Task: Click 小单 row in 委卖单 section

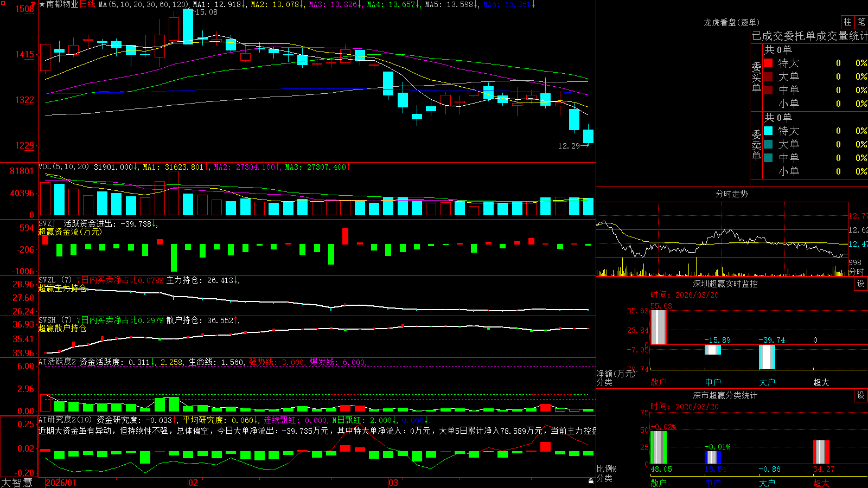Action: pos(815,171)
